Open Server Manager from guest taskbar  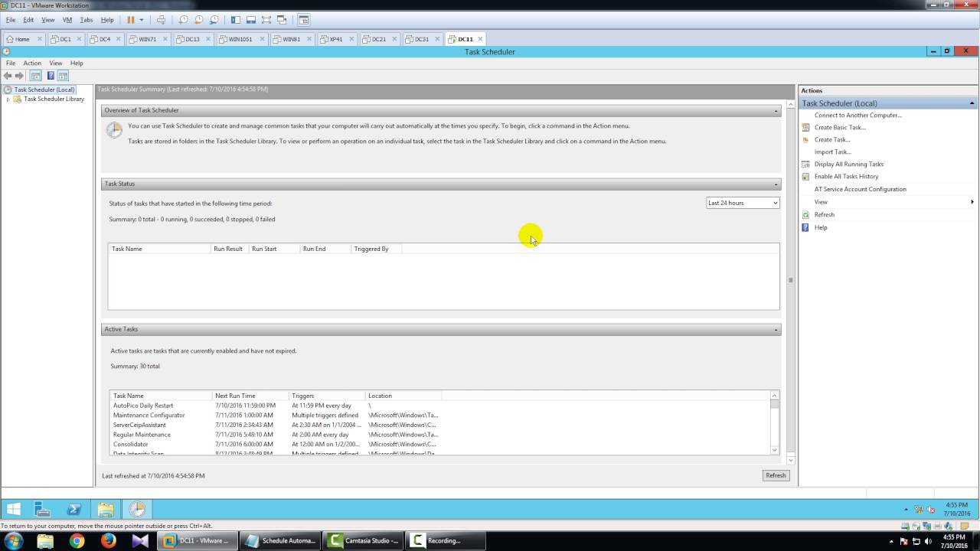43,509
